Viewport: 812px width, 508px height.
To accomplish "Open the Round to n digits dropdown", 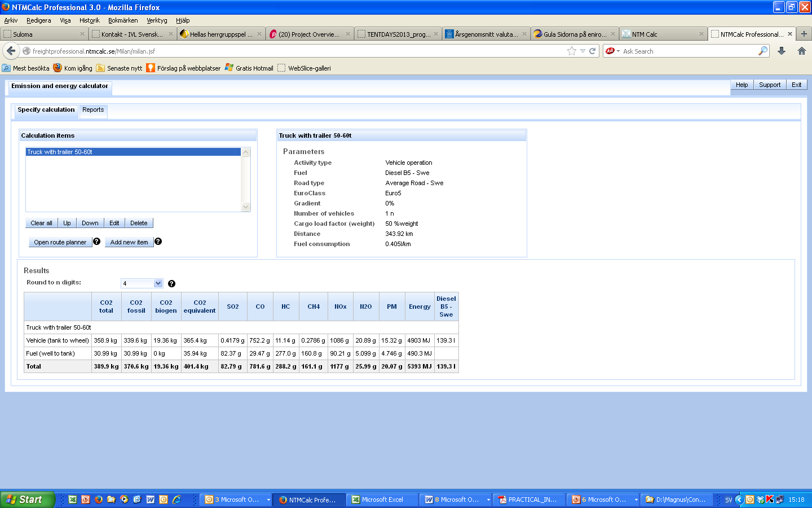I will (x=158, y=283).
